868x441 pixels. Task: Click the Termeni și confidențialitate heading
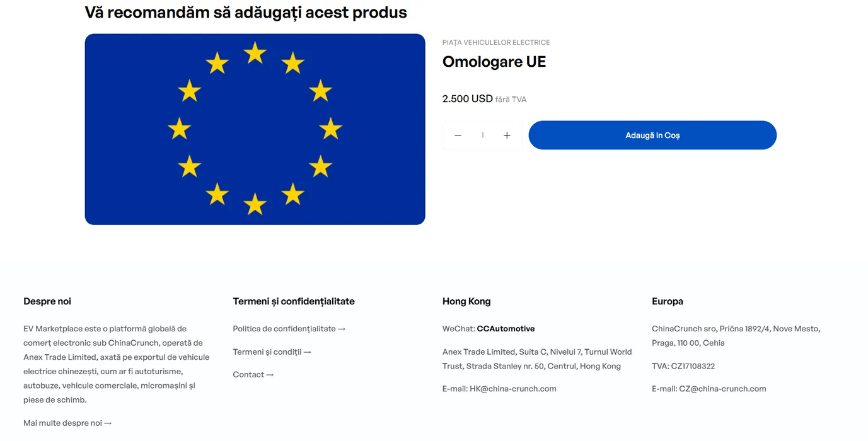point(294,301)
